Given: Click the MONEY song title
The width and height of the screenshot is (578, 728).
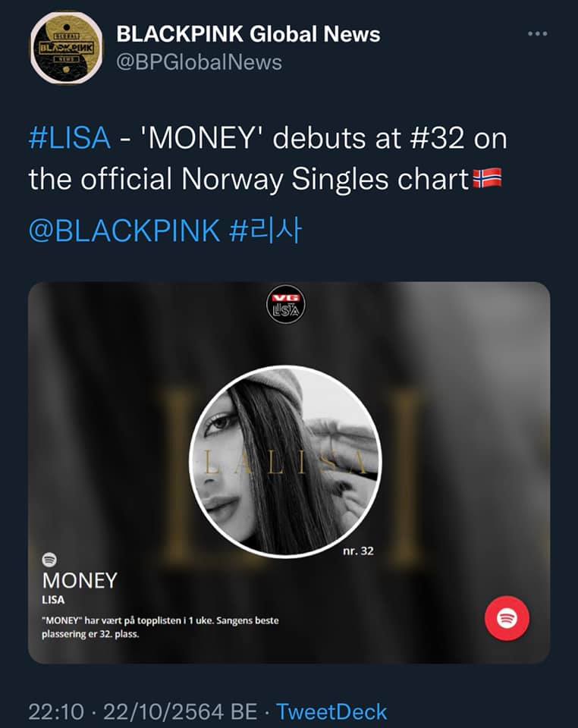Looking at the screenshot, I should 80,580.
